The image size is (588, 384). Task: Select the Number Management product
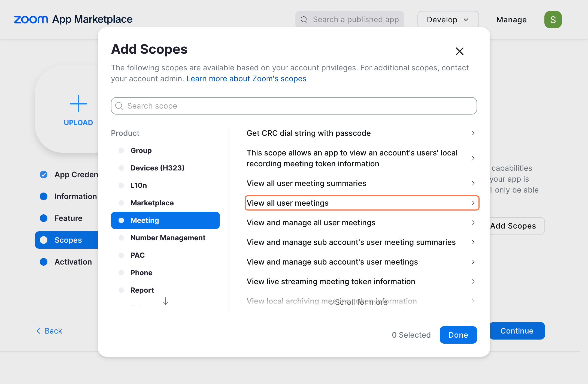(165, 238)
